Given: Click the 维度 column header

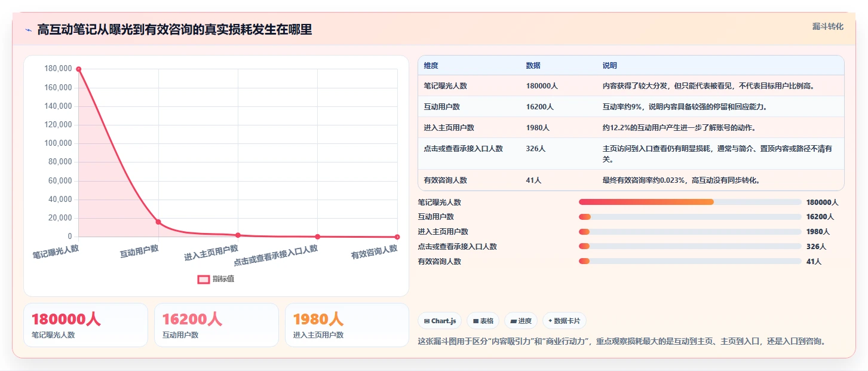Looking at the screenshot, I should [x=431, y=66].
